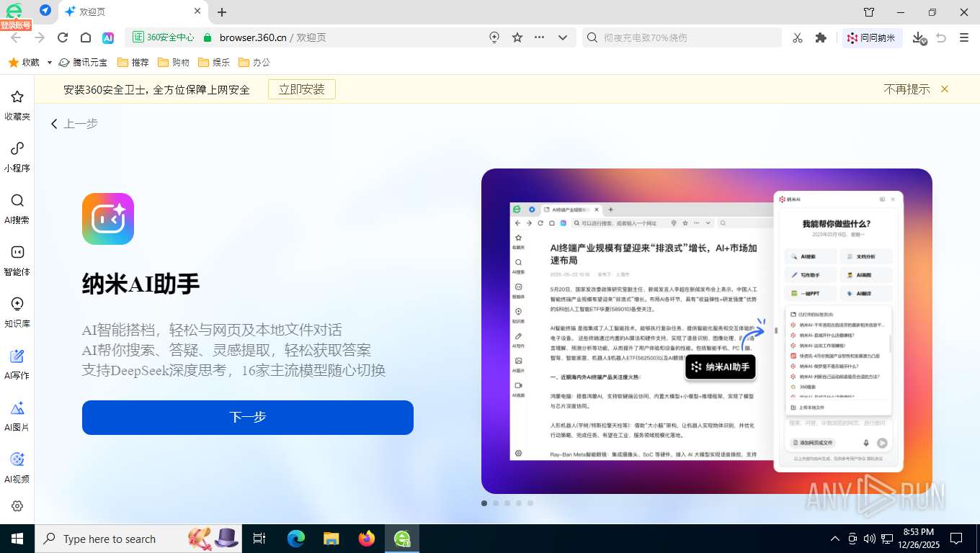980x553 pixels.
Task: Open the skin changer shirt icon
Action: click(868, 12)
